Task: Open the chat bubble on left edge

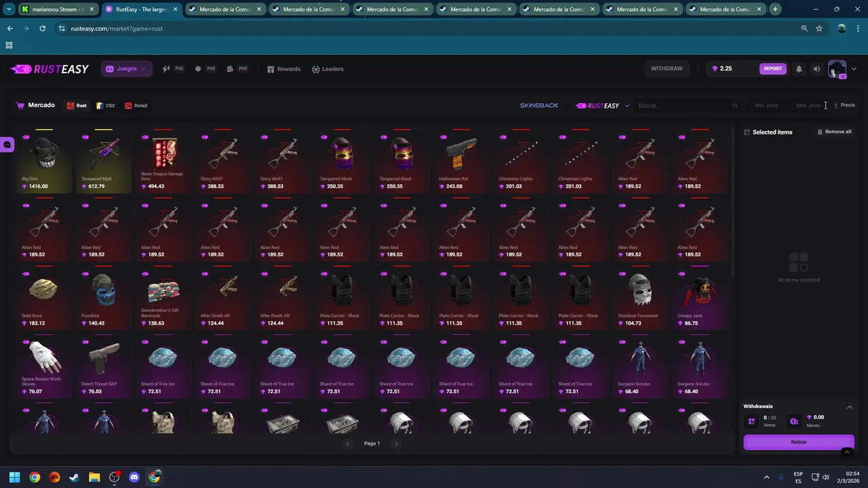Action: pyautogui.click(x=7, y=144)
